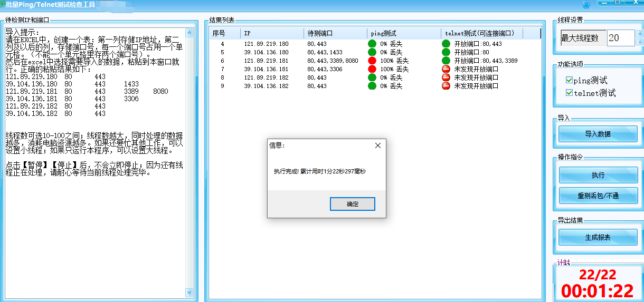The width and height of the screenshot is (644, 302).
Task: Select row 8 IP 121.89.219.182
Action: pyautogui.click(x=266, y=78)
